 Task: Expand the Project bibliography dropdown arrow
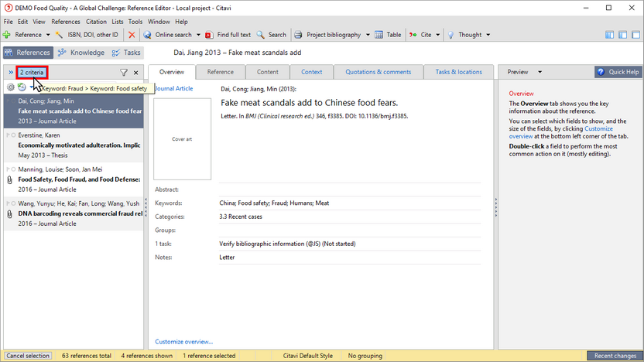coord(368,35)
